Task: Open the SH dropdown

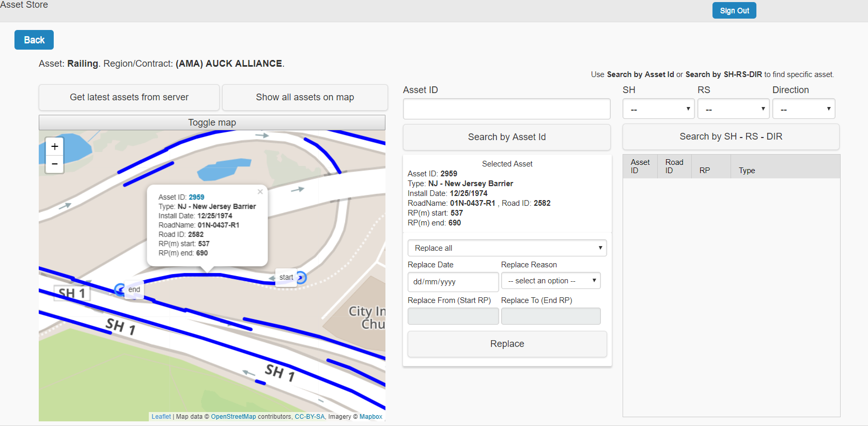Action: (658, 109)
